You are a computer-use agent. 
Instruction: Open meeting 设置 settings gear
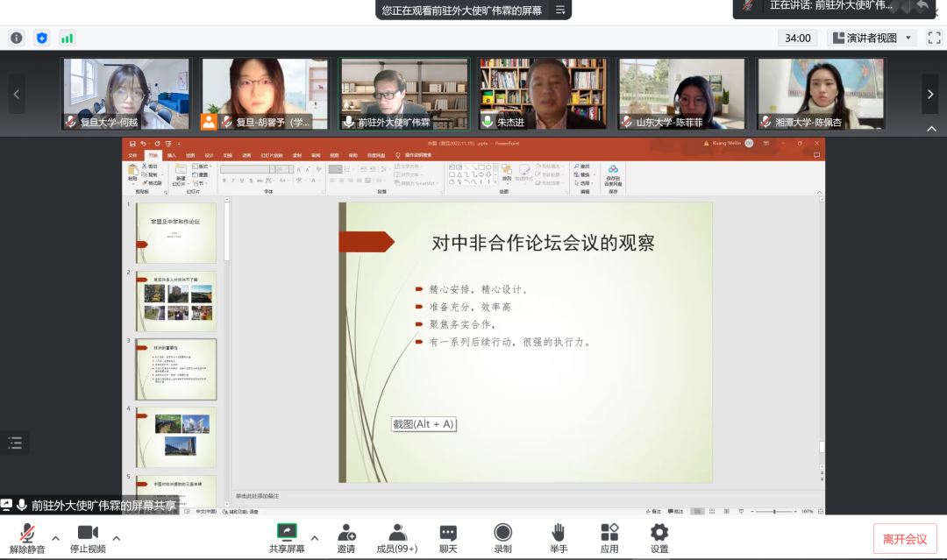(x=659, y=533)
